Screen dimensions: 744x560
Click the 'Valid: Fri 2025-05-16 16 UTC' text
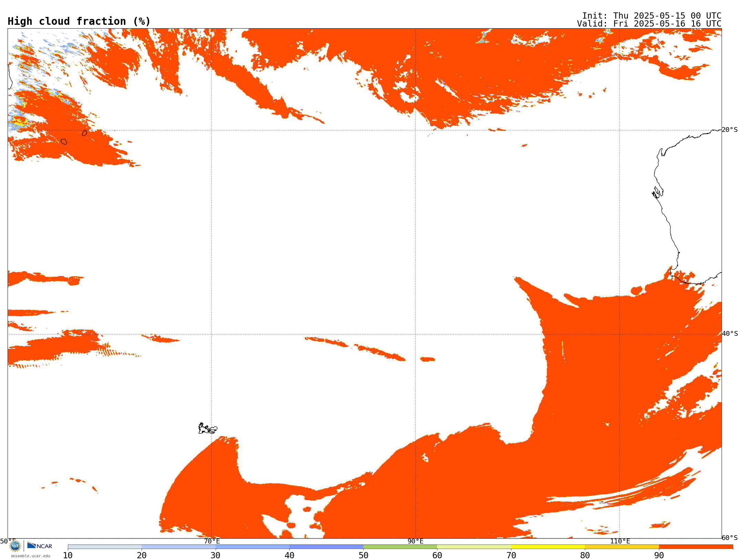(649, 24)
